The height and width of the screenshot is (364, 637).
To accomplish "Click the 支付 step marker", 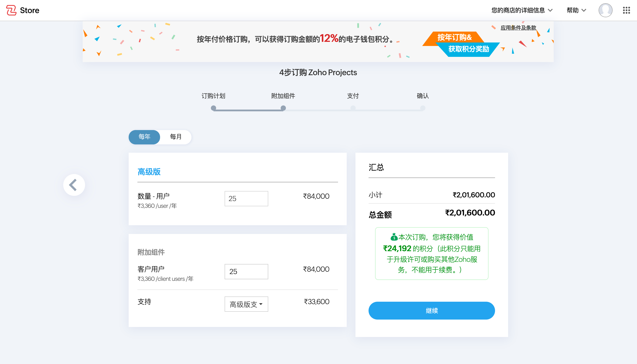I will pyautogui.click(x=353, y=108).
